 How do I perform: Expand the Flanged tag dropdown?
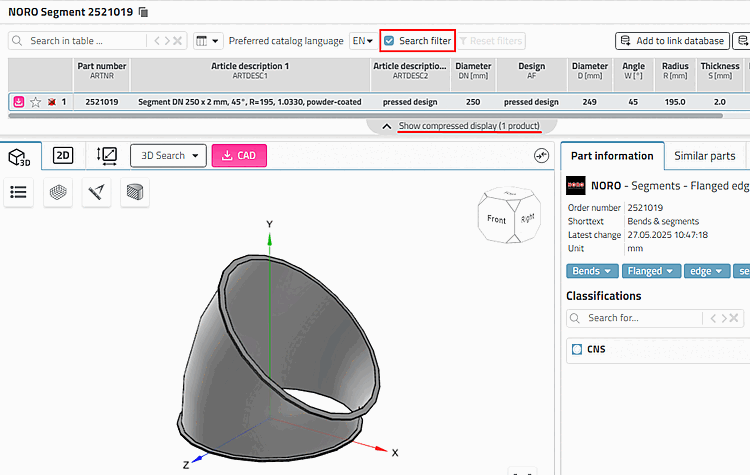point(651,271)
